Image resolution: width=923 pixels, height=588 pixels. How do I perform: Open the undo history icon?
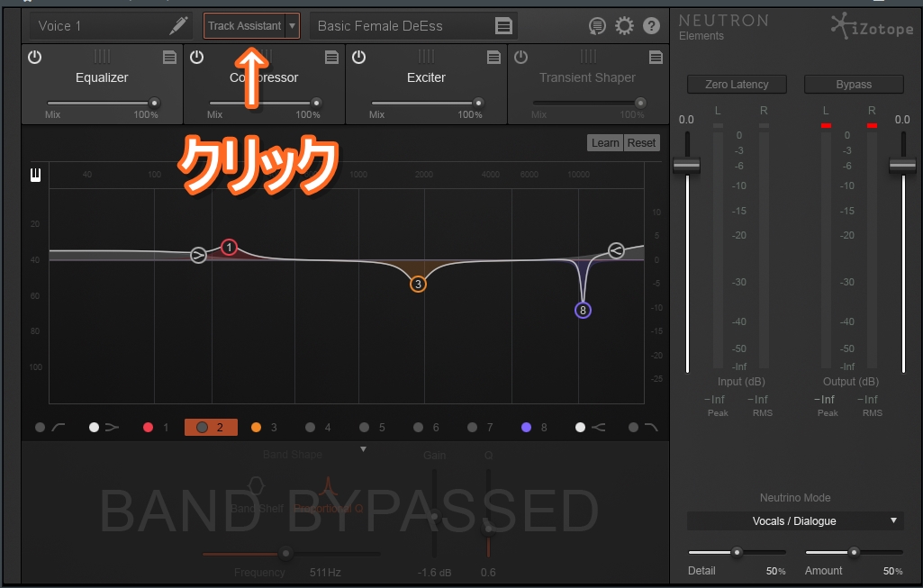597,26
